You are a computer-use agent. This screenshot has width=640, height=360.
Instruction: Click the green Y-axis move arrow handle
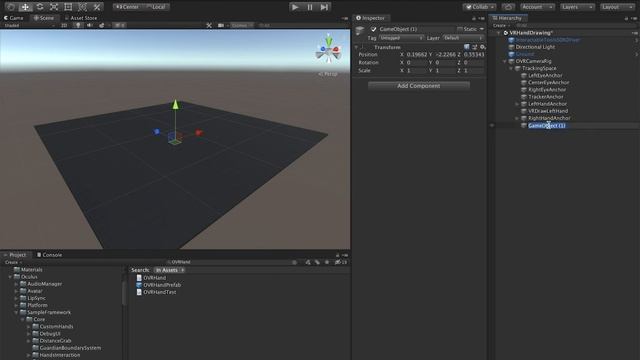point(176,104)
